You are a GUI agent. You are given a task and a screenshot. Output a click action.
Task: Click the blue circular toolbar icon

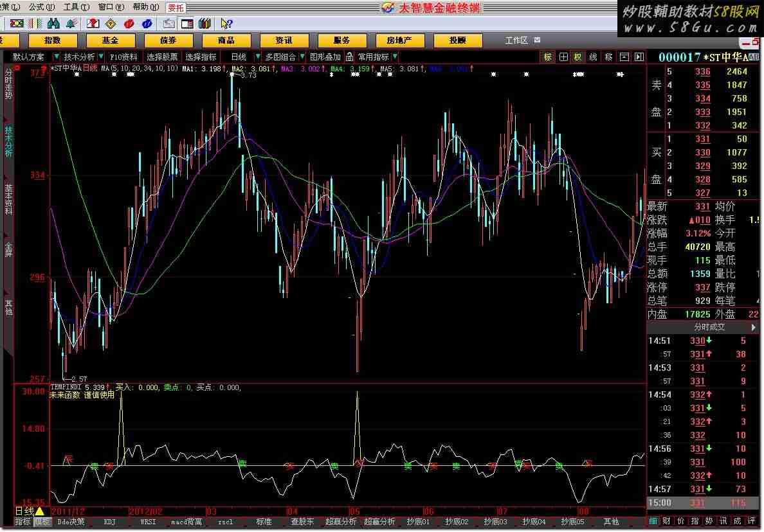[147, 23]
